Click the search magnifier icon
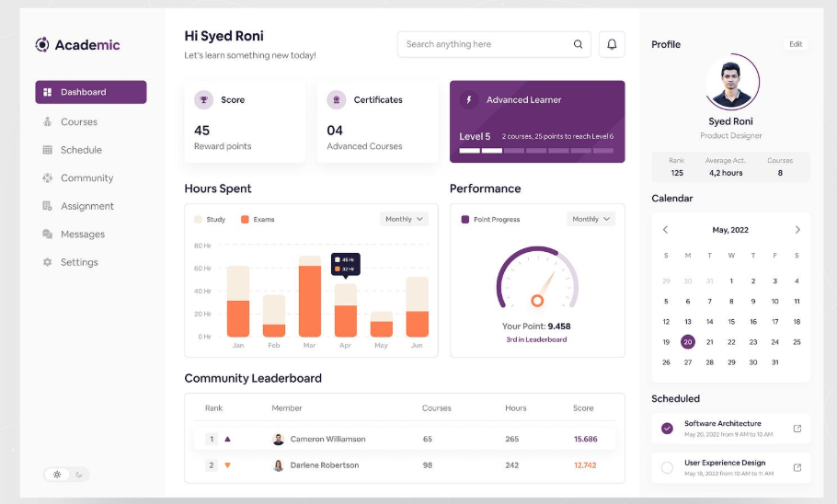The height and width of the screenshot is (504, 837). pyautogui.click(x=579, y=44)
